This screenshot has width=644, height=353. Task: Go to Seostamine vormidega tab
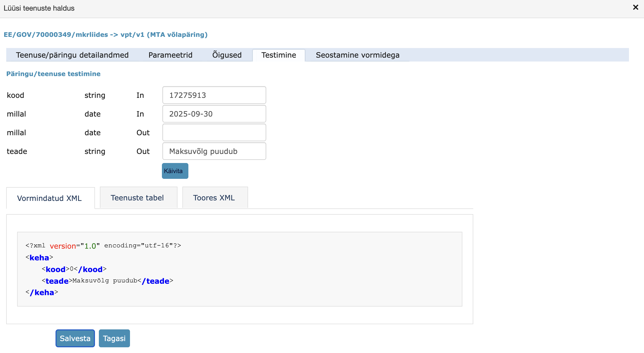[357, 55]
